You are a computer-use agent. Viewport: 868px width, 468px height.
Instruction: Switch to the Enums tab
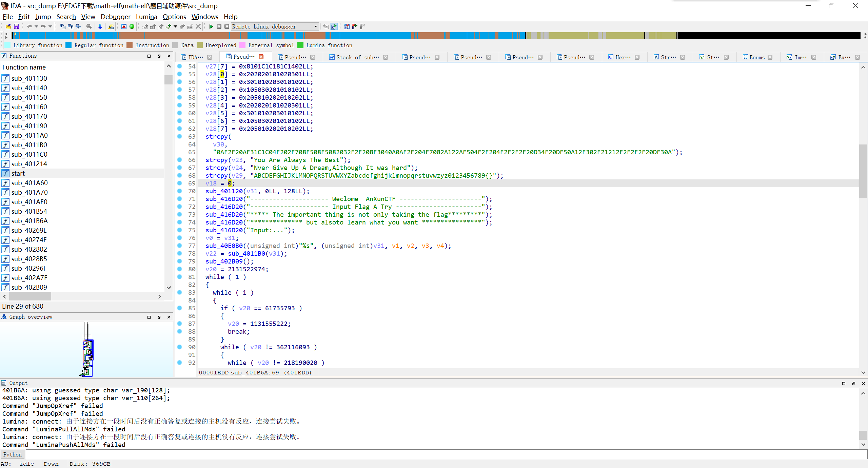coord(756,57)
